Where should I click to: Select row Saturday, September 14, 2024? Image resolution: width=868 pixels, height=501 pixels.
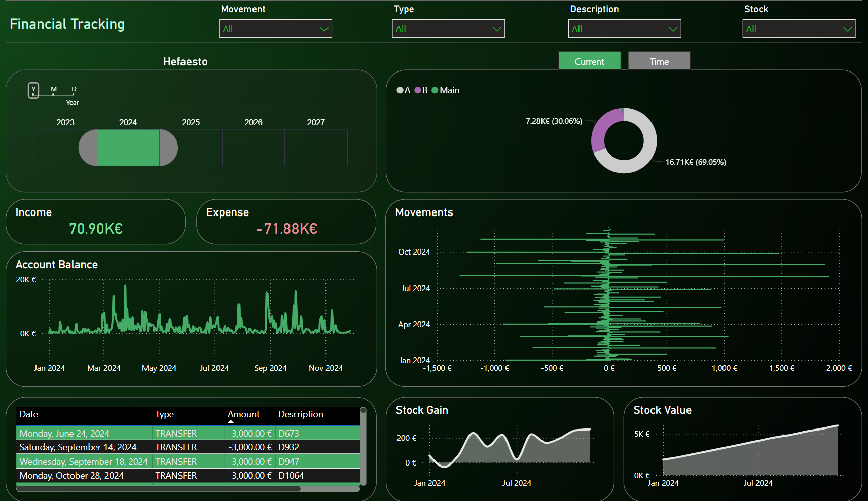tap(188, 447)
